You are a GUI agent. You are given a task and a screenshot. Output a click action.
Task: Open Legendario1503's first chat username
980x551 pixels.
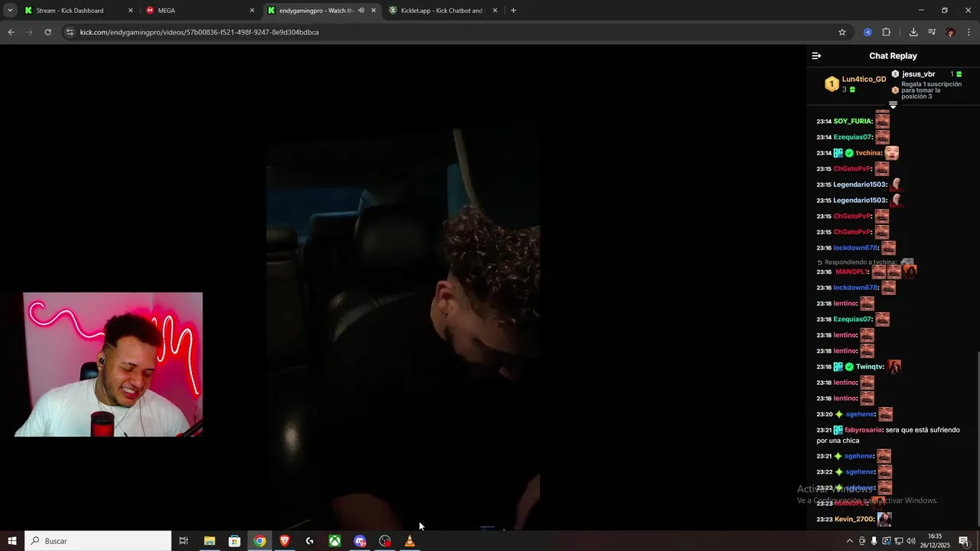pos(859,184)
